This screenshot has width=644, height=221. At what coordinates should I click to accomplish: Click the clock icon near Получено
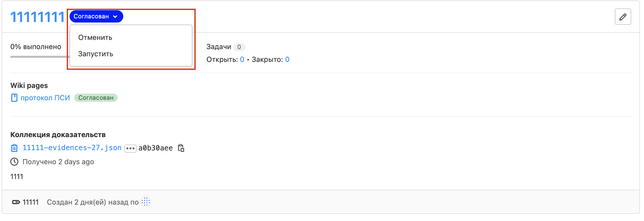pyautogui.click(x=14, y=162)
